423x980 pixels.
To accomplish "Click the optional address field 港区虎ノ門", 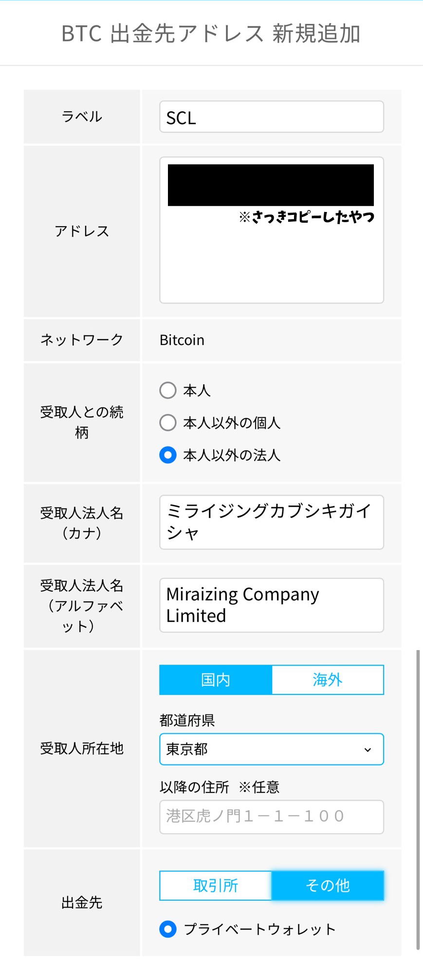I will click(272, 817).
